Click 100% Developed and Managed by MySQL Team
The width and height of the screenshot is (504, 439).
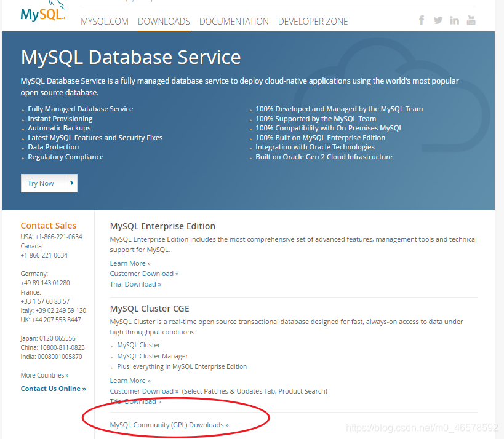[339, 109]
